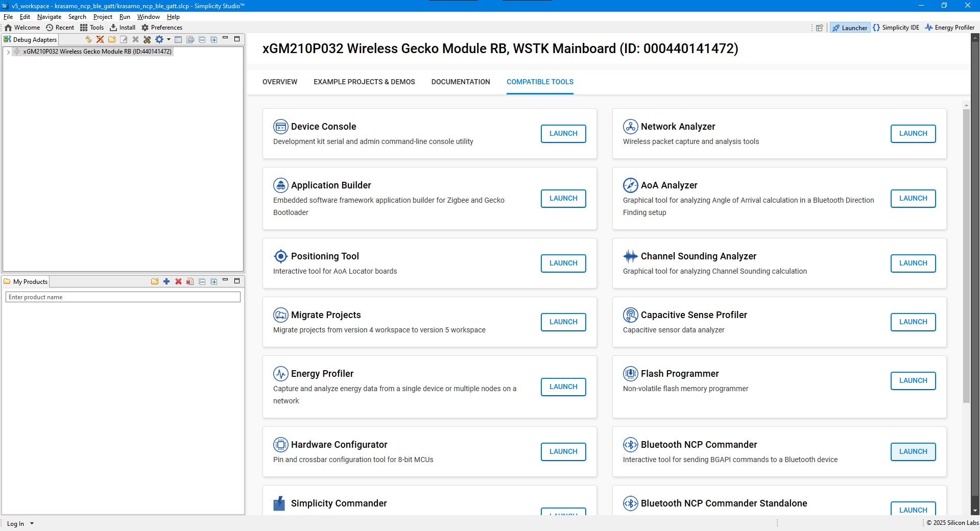Click the stacked windows icon in Debug Adapters toolbar
The image size is (980, 531).
pyautogui.click(x=190, y=39)
